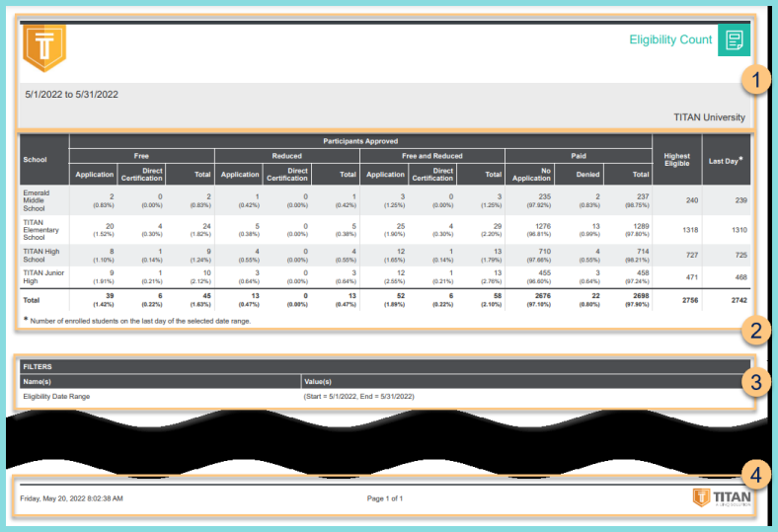Screen dimensions: 778x532
Task: Click Highest Eligible value 471 for TITAN Junior High
Action: coord(692,277)
